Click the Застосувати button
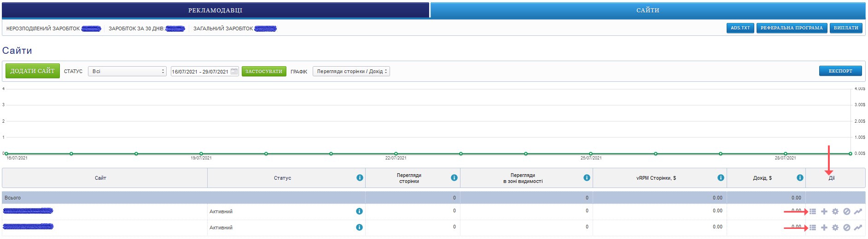Viewport: 868px width, 239px height. [264, 71]
